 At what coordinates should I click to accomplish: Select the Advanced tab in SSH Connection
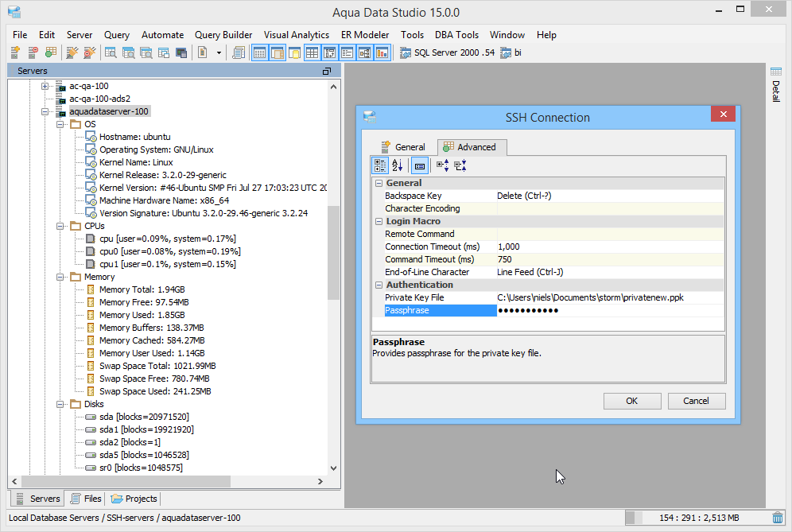(471, 147)
